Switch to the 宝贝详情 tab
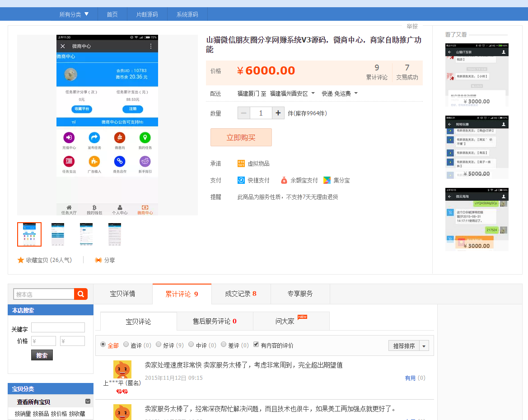528x420 pixels. (122, 294)
